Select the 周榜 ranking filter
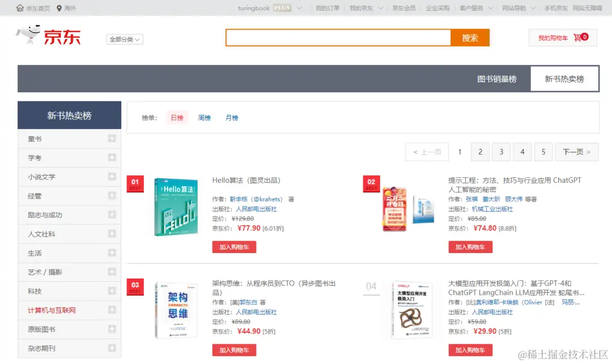Screen dimensions: 612x364 [x=204, y=118]
